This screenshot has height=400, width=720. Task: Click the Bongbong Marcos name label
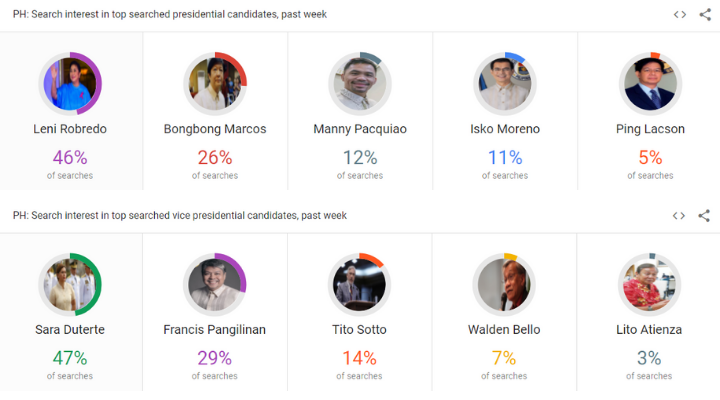pos(215,129)
